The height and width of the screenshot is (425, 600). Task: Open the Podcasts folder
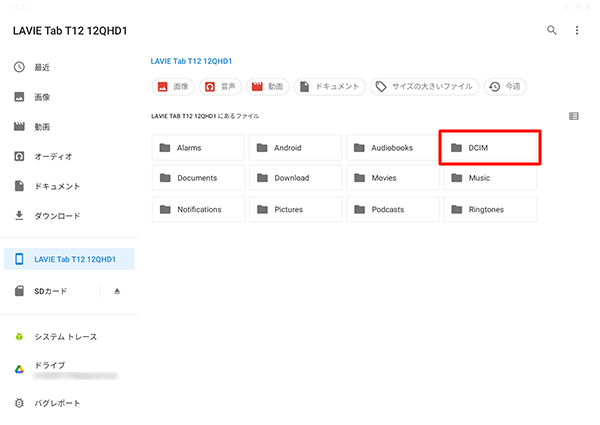tap(393, 209)
